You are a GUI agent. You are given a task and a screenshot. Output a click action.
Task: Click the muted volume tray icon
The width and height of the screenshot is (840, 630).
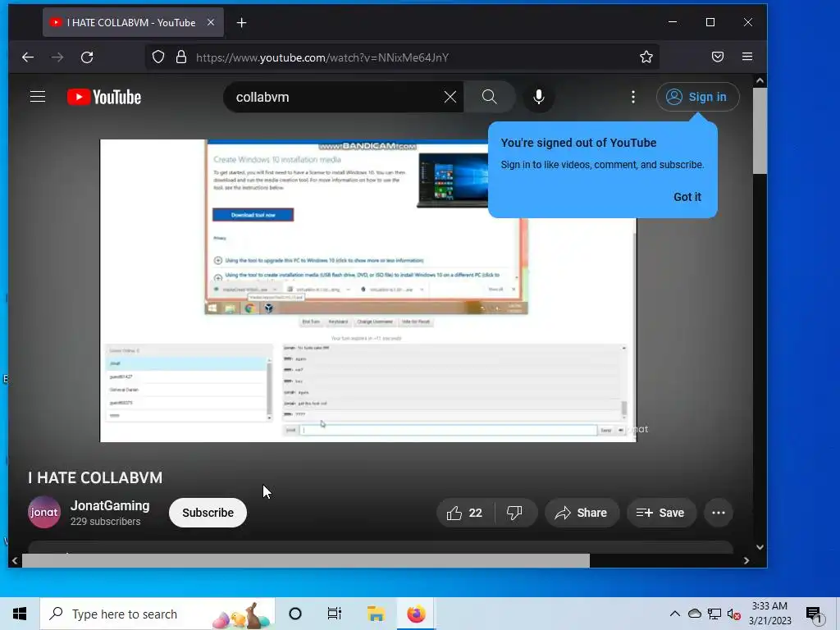coord(734,614)
